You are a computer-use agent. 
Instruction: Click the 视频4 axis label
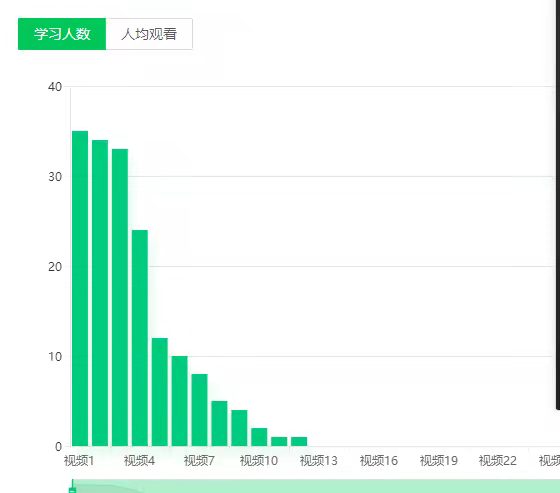coord(139,460)
